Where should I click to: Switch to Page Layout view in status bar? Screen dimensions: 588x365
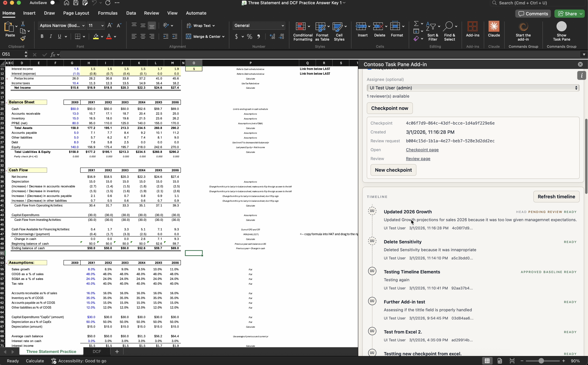500,361
